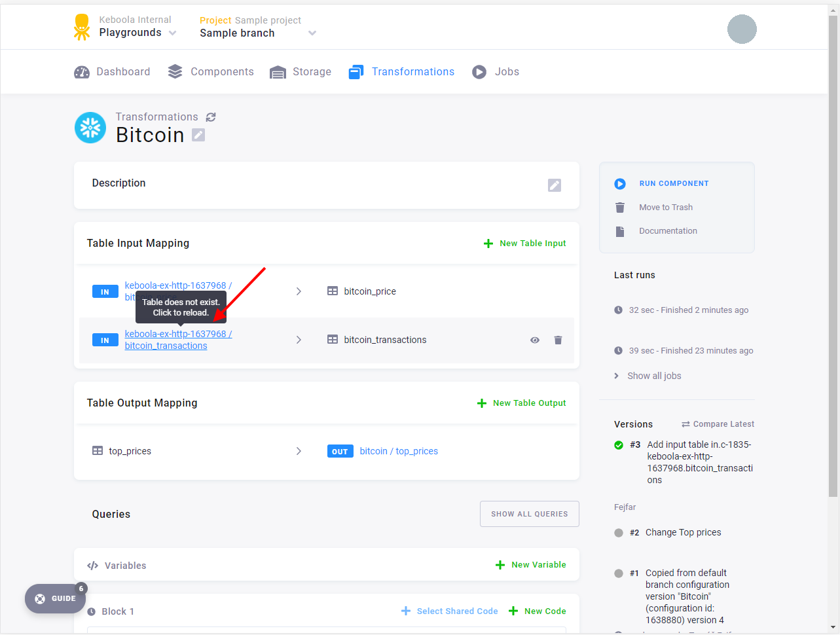The width and height of the screenshot is (840, 635).
Task: Go to the Transformations tab
Action: click(x=401, y=72)
